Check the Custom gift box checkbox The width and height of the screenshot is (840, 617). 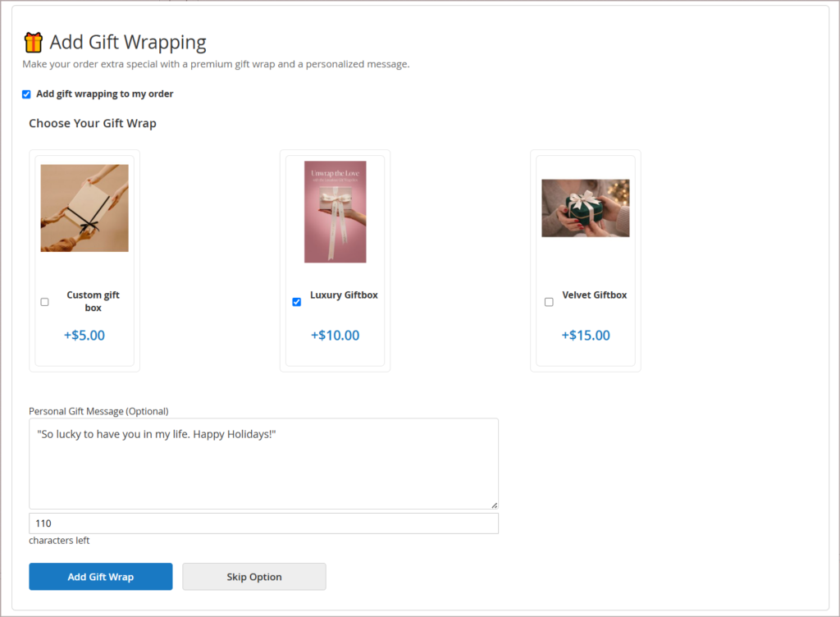coord(44,302)
